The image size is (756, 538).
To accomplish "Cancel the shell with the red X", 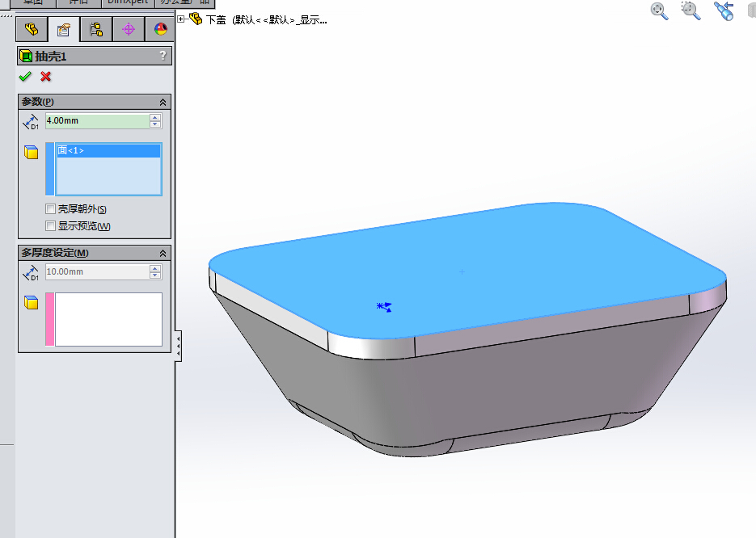I will point(46,77).
